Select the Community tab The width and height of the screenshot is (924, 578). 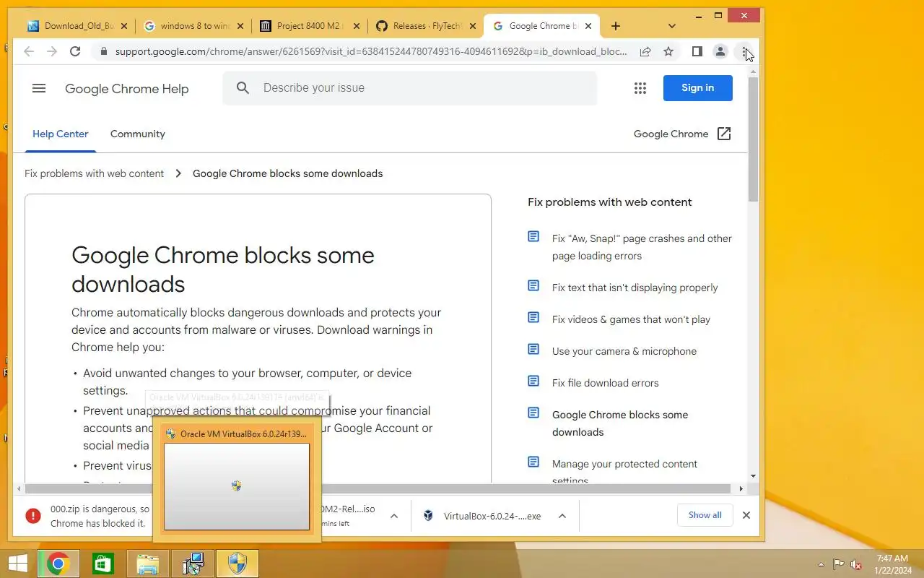click(138, 134)
